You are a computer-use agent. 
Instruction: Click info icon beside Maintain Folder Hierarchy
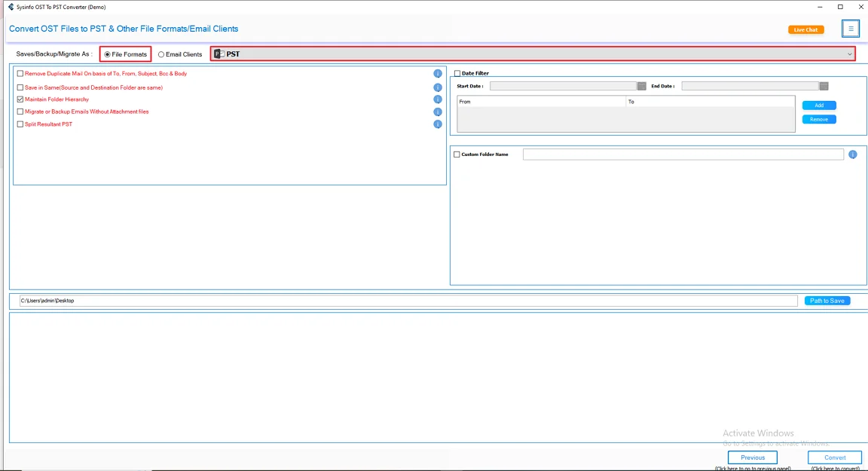(438, 99)
